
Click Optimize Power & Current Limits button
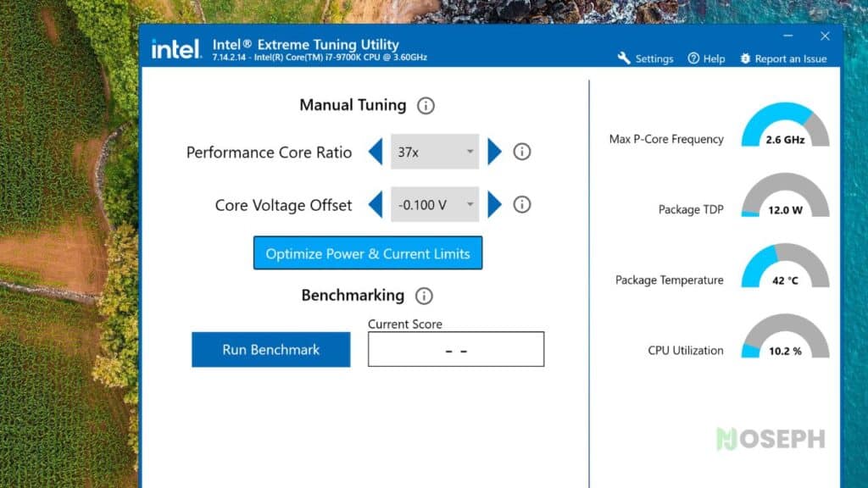click(368, 253)
